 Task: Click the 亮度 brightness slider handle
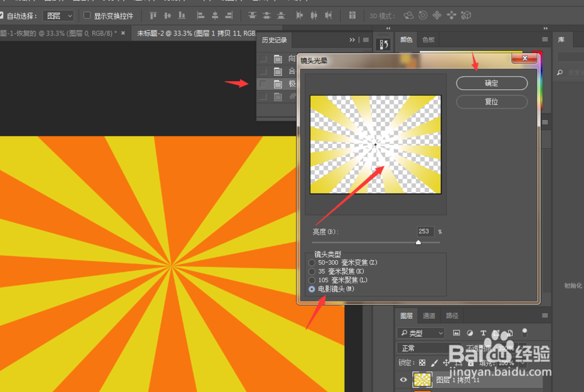[418, 242]
